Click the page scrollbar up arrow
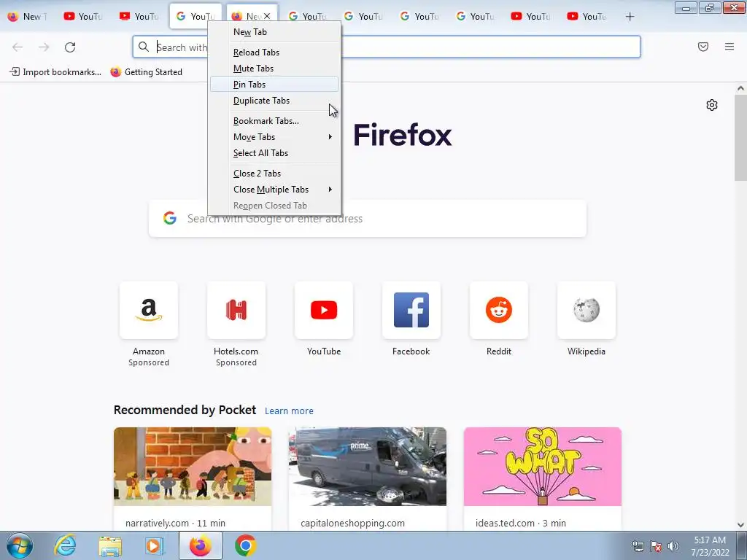The width and height of the screenshot is (747, 560). (x=740, y=88)
